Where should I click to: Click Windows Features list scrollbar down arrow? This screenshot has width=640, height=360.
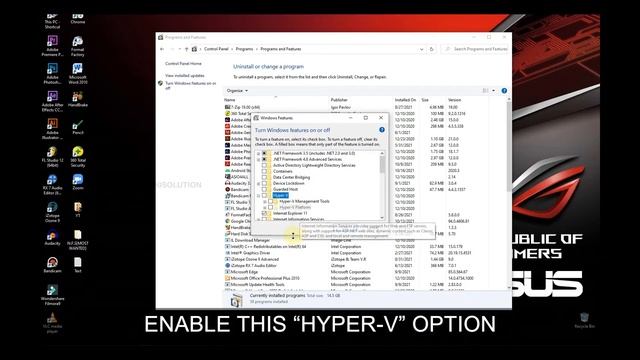(x=382, y=218)
